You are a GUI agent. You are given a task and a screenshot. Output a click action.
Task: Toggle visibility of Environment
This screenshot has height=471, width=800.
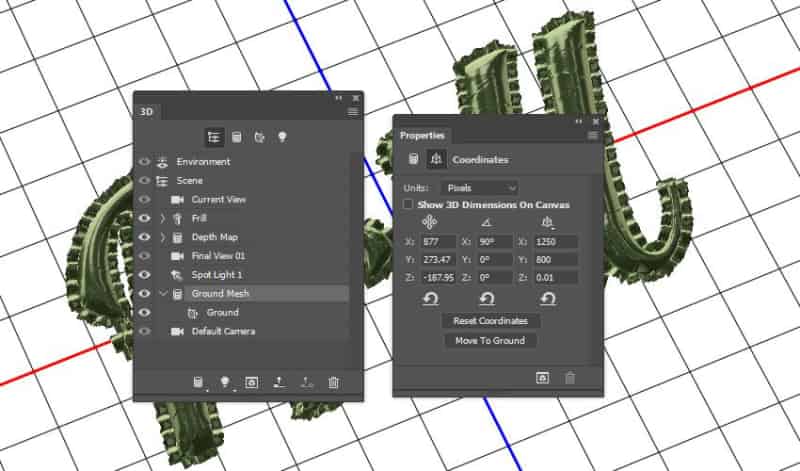[144, 162]
